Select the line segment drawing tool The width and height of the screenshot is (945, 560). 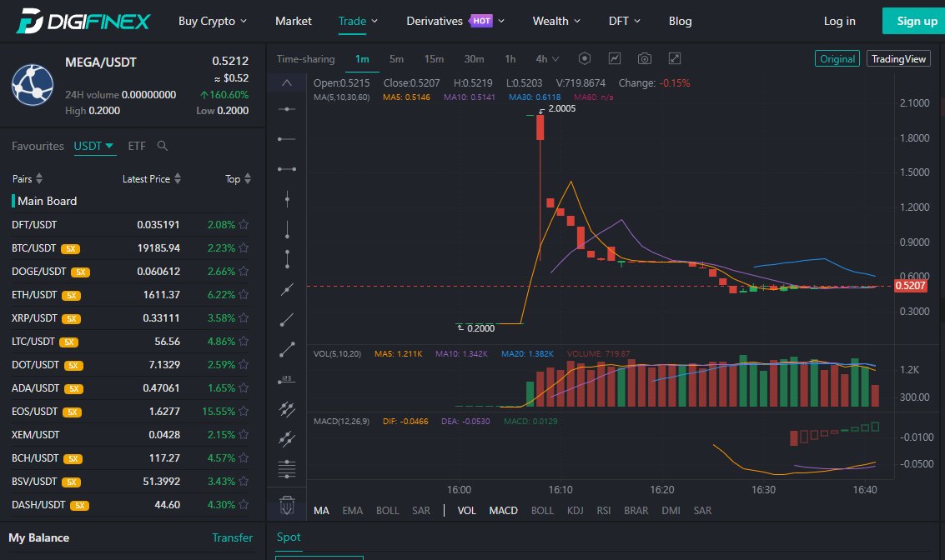click(287, 349)
